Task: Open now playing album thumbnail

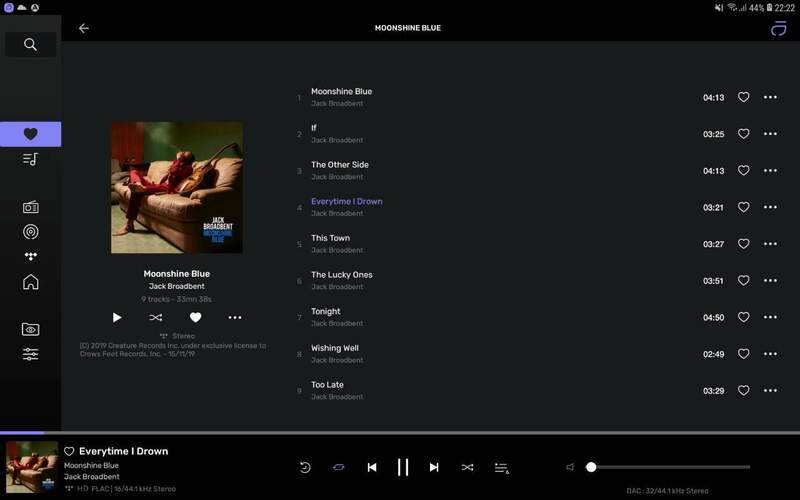Action: coord(32,467)
